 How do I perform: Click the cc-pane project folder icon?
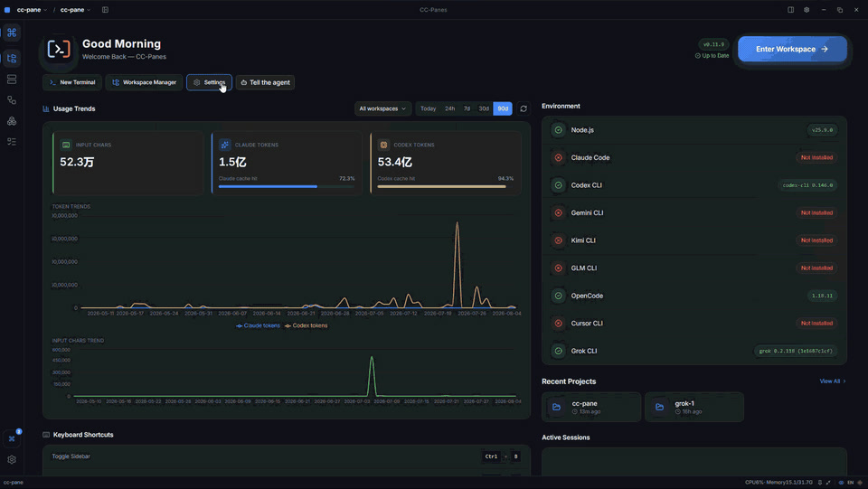pos(556,407)
